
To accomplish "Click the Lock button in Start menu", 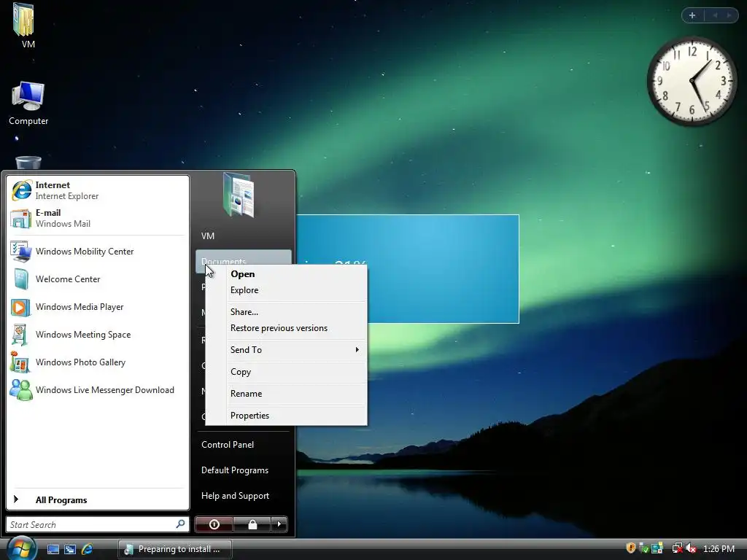I will tap(252, 524).
